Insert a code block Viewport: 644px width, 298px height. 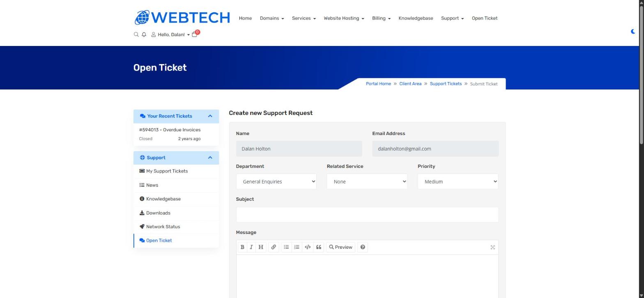[308, 247]
